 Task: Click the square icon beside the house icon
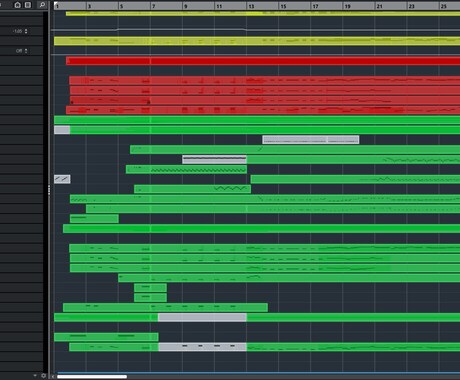pyautogui.click(x=28, y=5)
